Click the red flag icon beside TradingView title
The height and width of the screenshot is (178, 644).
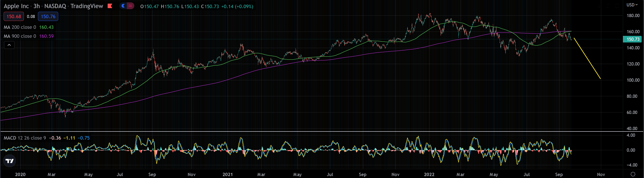[x=110, y=6]
